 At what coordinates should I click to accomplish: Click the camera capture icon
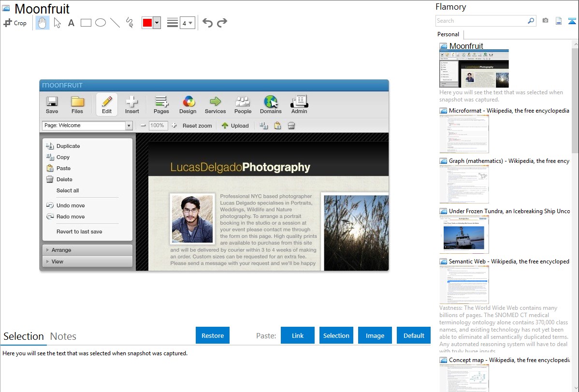click(x=545, y=21)
